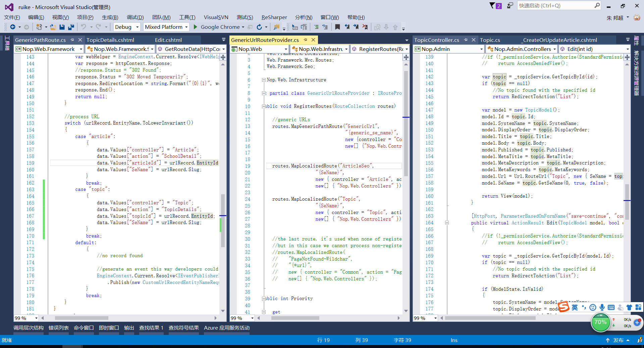This screenshot has width=644, height=348.
Task: Pin the GenericUrlRouteProvider.cs tab
Action: [x=305, y=40]
